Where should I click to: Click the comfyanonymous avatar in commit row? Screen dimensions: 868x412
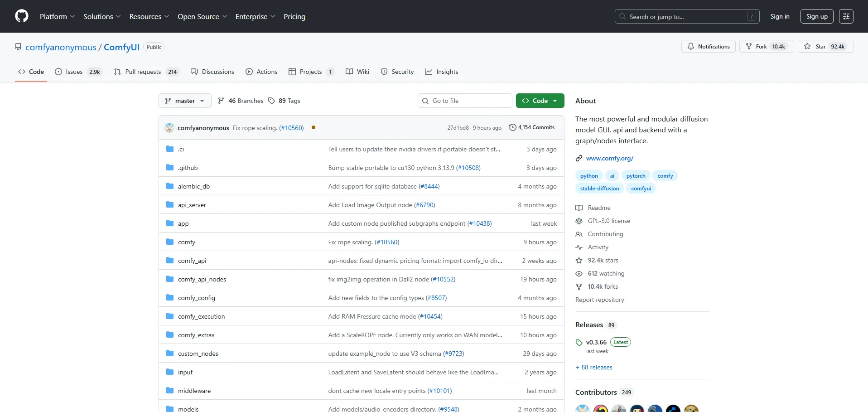tap(169, 128)
